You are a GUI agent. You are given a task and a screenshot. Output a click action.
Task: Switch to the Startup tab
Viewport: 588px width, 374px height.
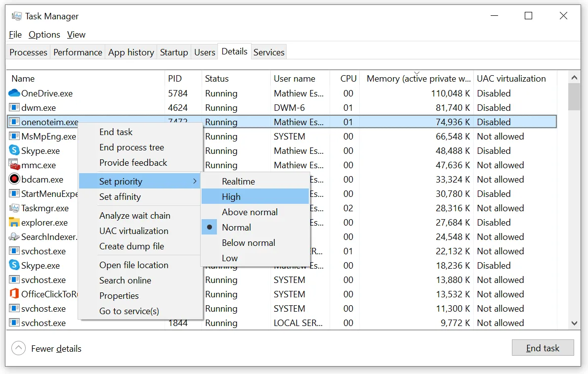click(x=174, y=52)
